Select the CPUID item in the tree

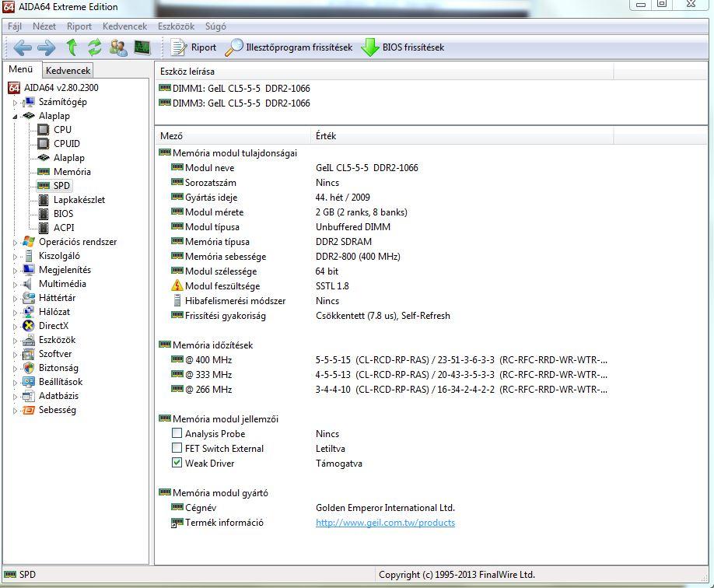tap(66, 143)
